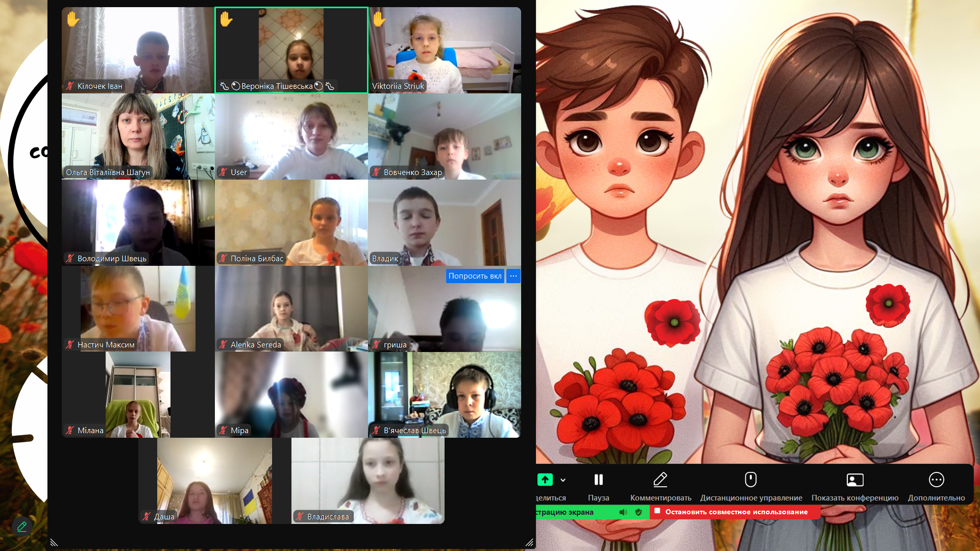Click Остановить совместное использование button
Screen dimensions: 980x551
[735, 512]
